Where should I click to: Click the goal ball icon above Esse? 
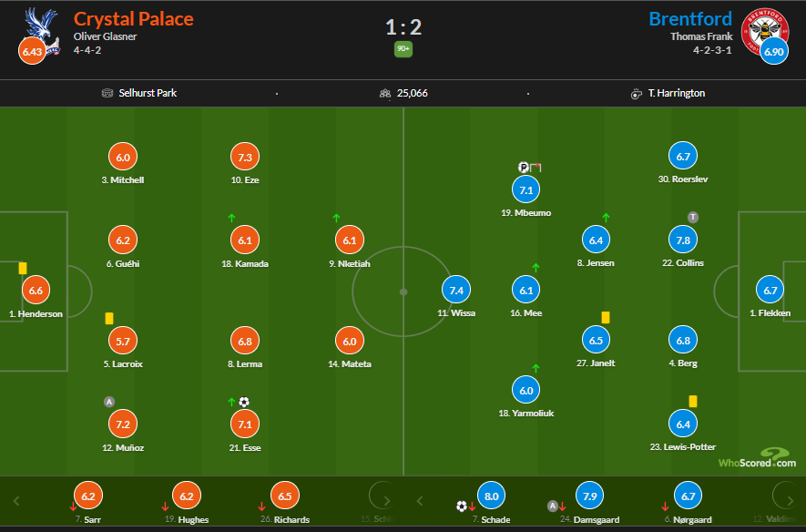click(x=243, y=402)
